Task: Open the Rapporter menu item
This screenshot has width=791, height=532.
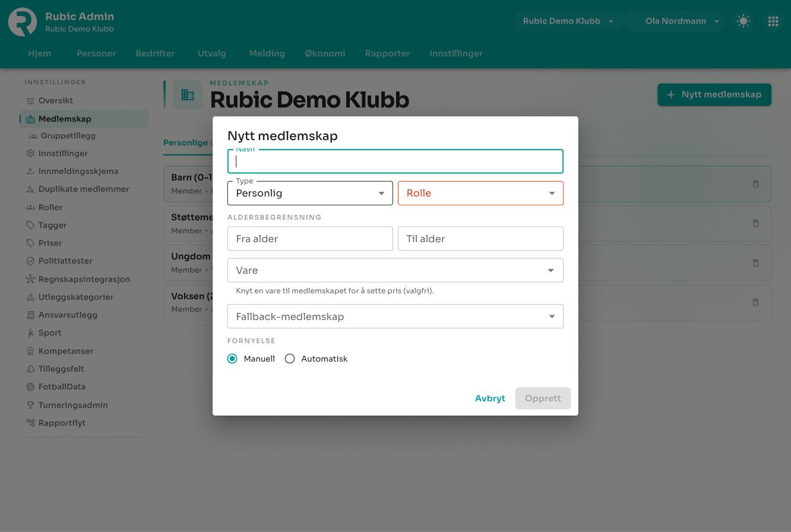Action: pos(387,53)
